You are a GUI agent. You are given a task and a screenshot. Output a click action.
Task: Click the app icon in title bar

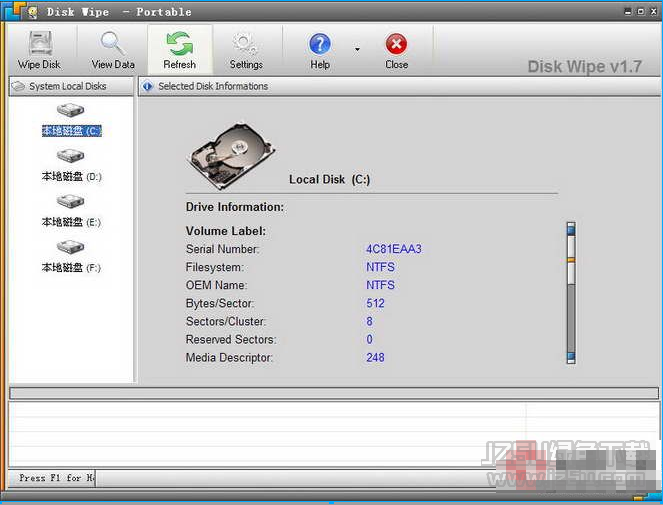coord(32,12)
